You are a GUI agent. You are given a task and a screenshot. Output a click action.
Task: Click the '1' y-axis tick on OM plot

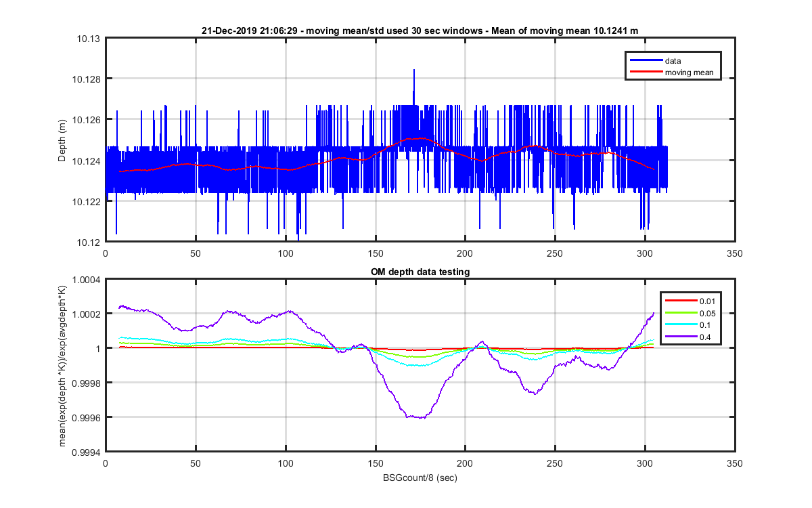pos(97,348)
